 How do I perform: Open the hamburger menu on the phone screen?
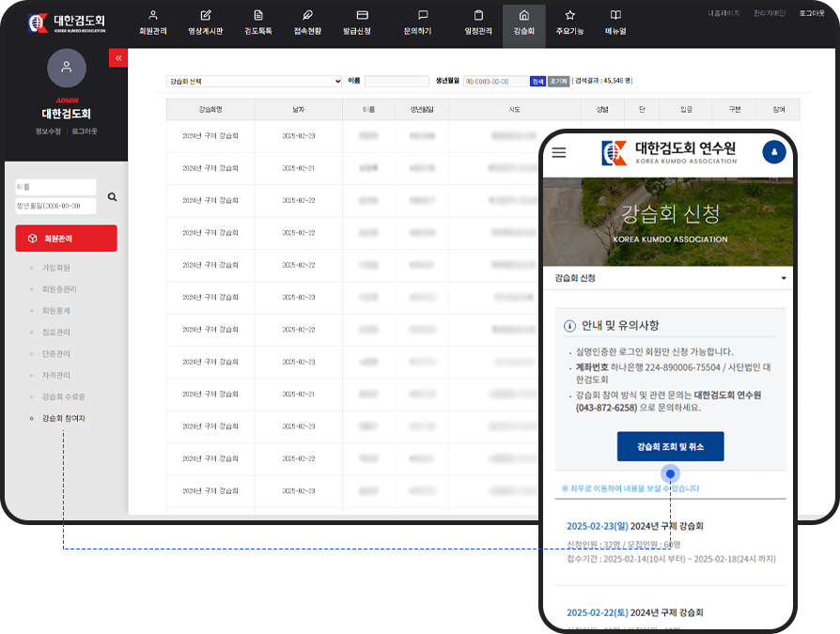coord(559,152)
